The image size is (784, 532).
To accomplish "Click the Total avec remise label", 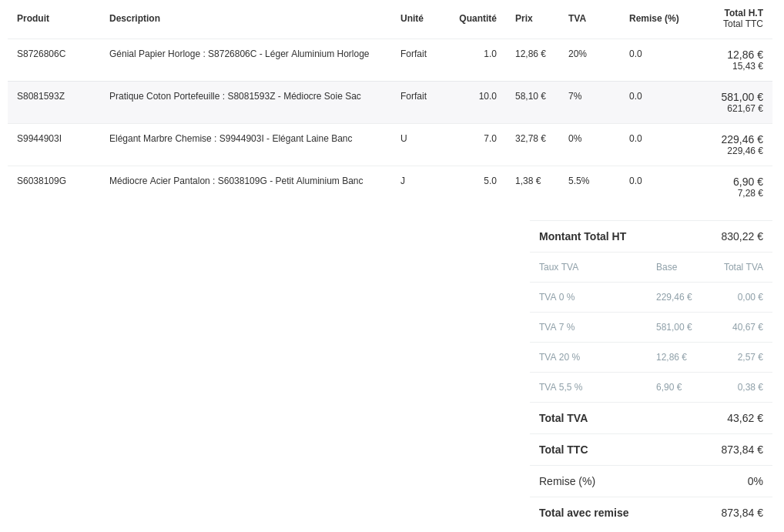I will coord(584,513).
